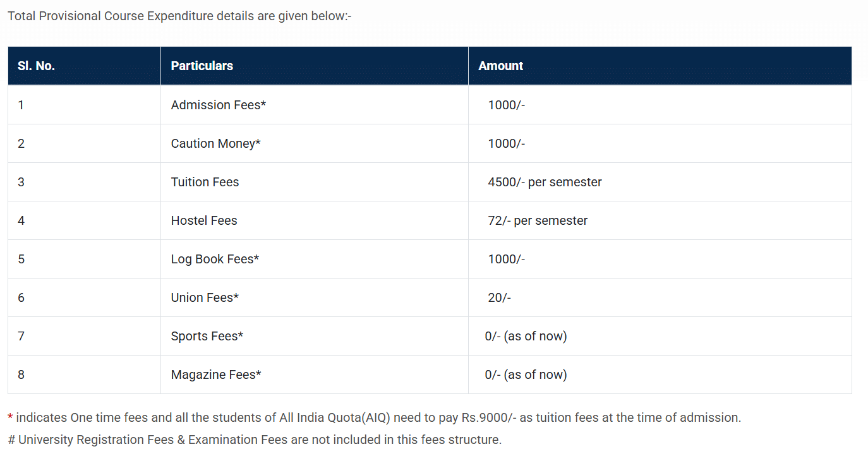868x461 pixels.
Task: Select the Caution Money* cell
Action: 215,143
